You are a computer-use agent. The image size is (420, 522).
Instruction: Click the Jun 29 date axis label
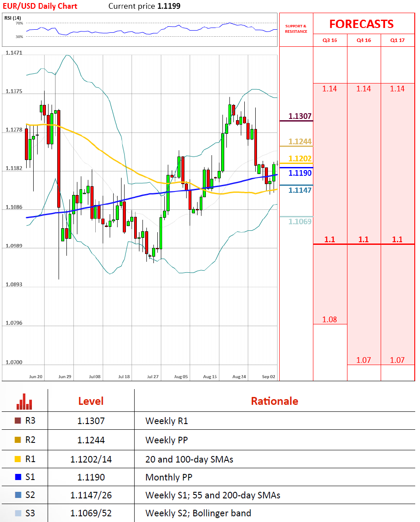tap(65, 376)
